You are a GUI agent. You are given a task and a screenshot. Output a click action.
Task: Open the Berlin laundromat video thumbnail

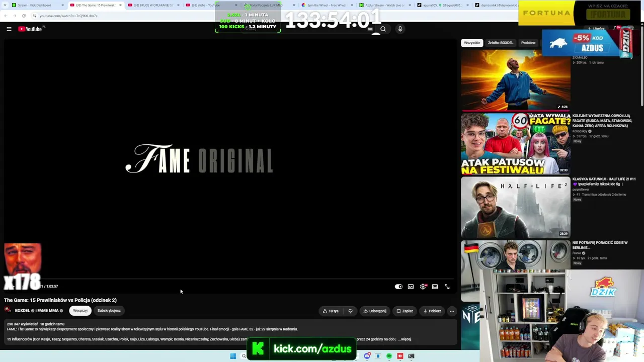click(x=516, y=270)
